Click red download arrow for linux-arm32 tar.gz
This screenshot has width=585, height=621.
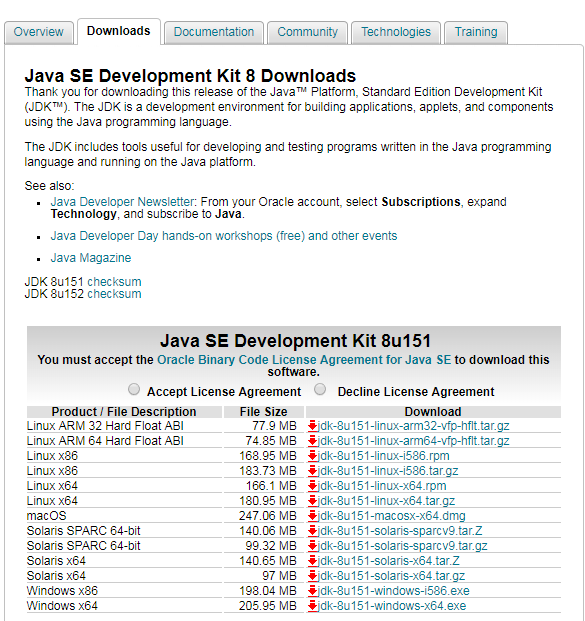click(313, 426)
